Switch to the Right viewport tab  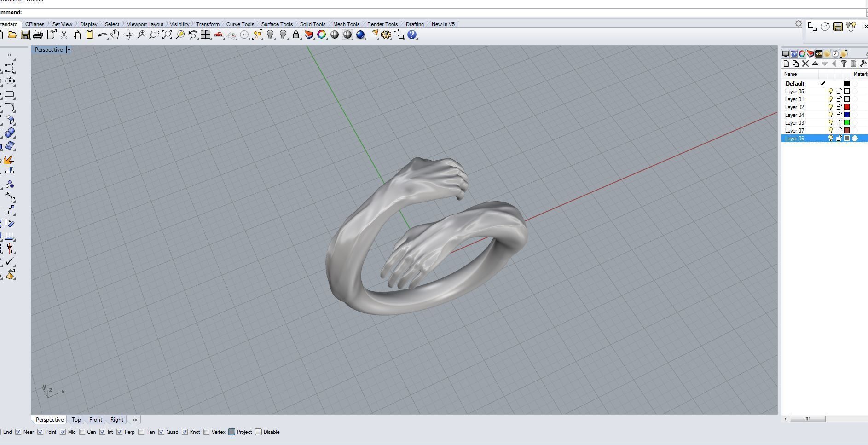[117, 420]
